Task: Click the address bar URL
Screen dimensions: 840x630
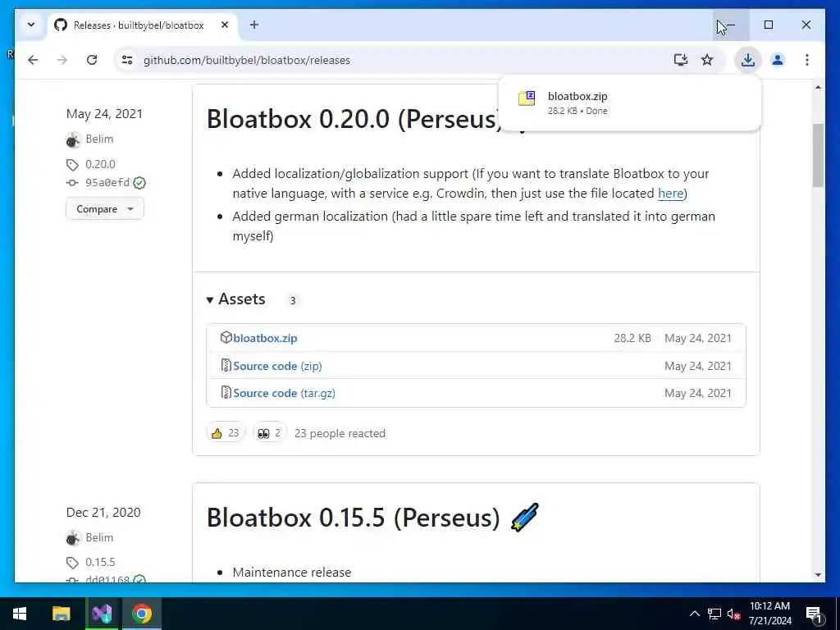Action: (x=246, y=60)
